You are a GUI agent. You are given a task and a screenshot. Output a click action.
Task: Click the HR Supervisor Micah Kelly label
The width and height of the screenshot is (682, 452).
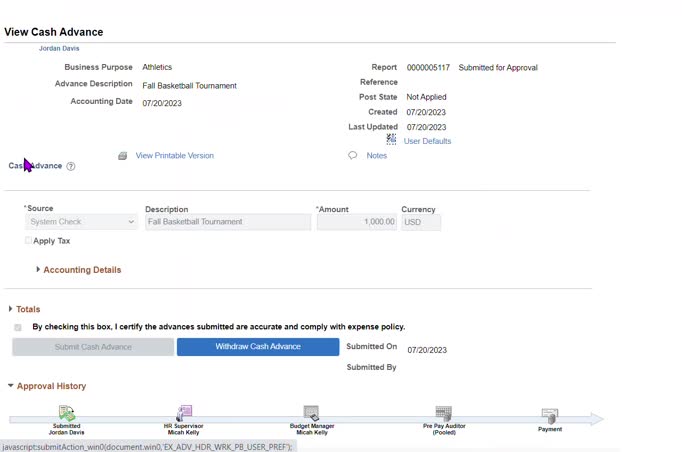(184, 429)
